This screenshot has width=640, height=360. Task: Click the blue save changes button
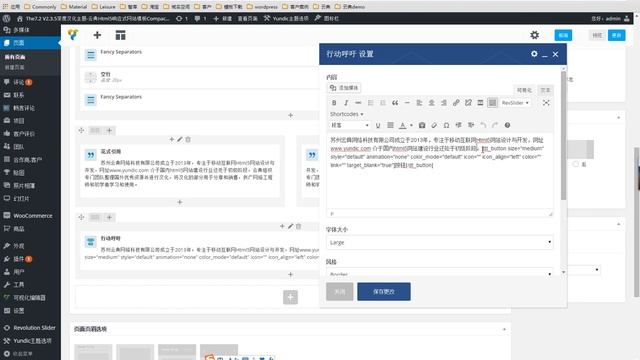[384, 291]
